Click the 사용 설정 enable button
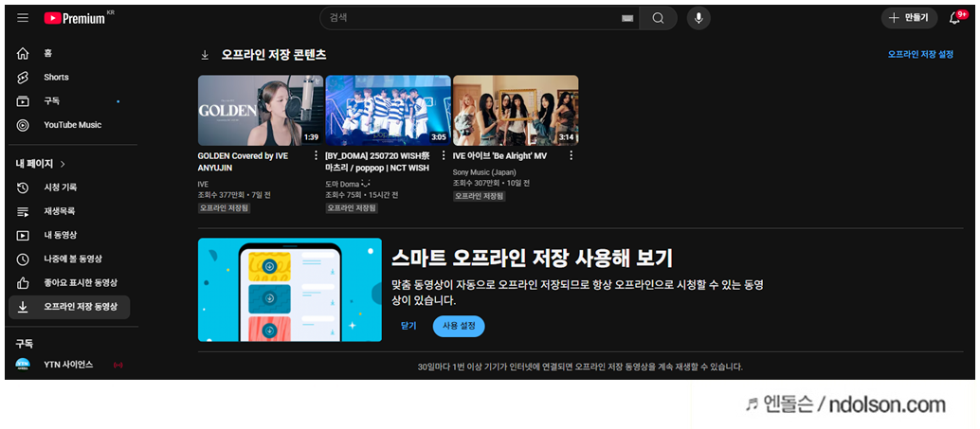The height and width of the screenshot is (429, 980). 459,326
